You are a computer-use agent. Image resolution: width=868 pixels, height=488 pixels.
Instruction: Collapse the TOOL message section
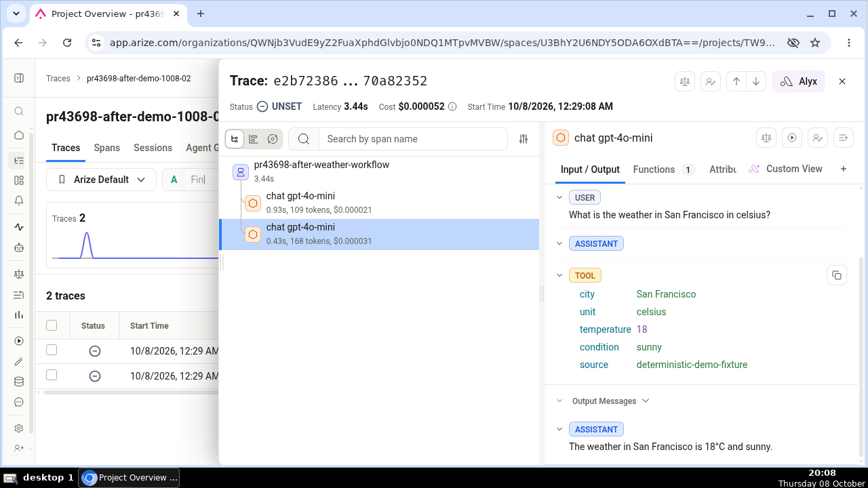pyautogui.click(x=559, y=275)
